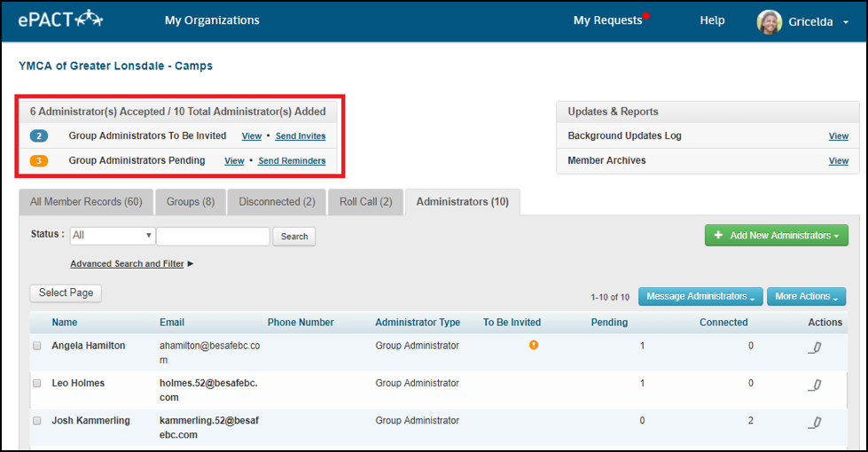The image size is (868, 452).
Task: Expand the Add New Administrators dropdown
Action: pos(776,235)
